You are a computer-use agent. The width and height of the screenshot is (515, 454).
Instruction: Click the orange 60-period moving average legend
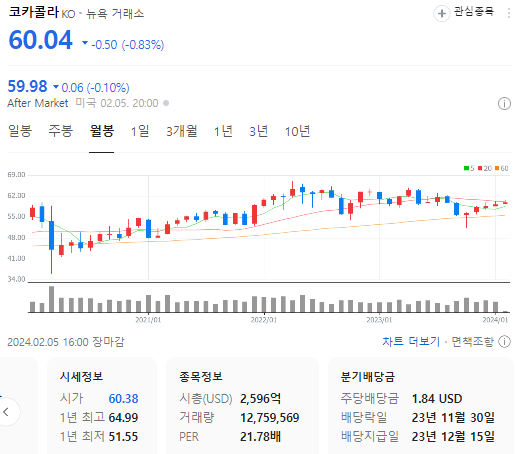coord(502,168)
